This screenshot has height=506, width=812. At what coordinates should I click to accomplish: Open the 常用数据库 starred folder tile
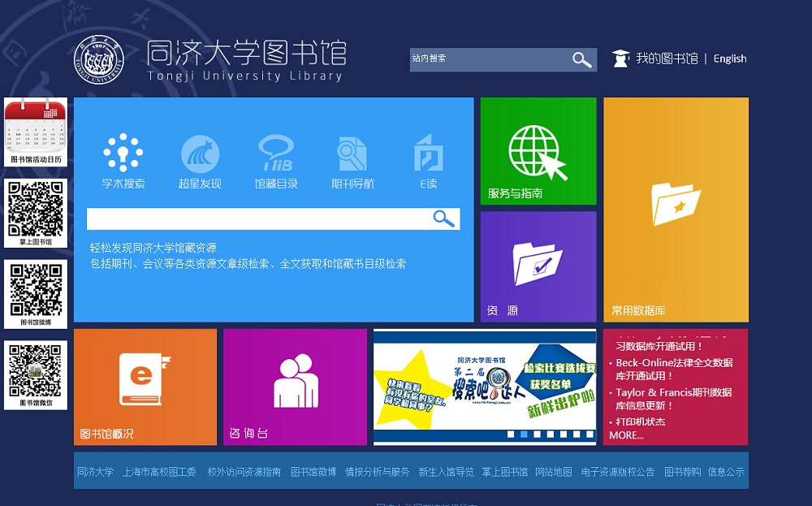(x=676, y=210)
